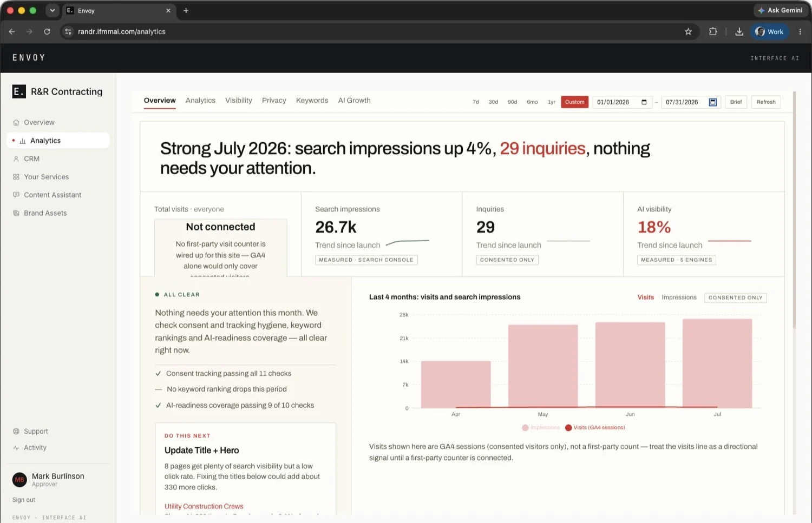
Task: Show Impressions series in the chart
Action: [679, 297]
